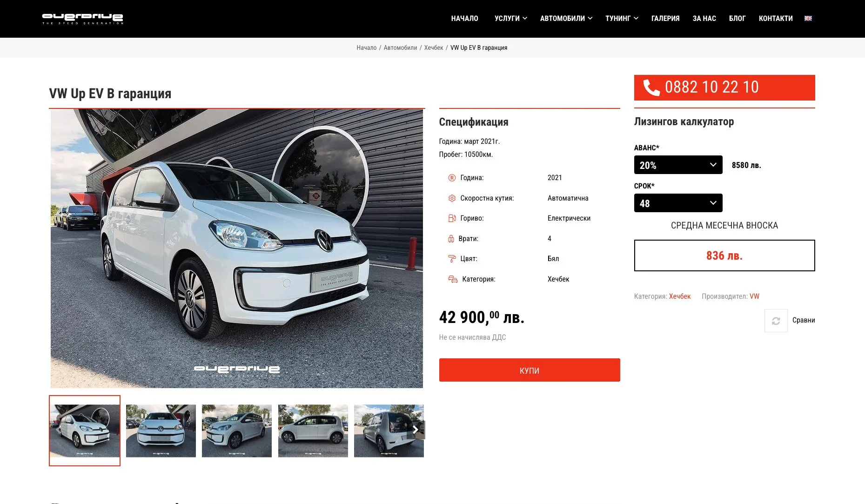Select the fourth thumbnail, side view
This screenshot has width=865, height=504.
313,431
